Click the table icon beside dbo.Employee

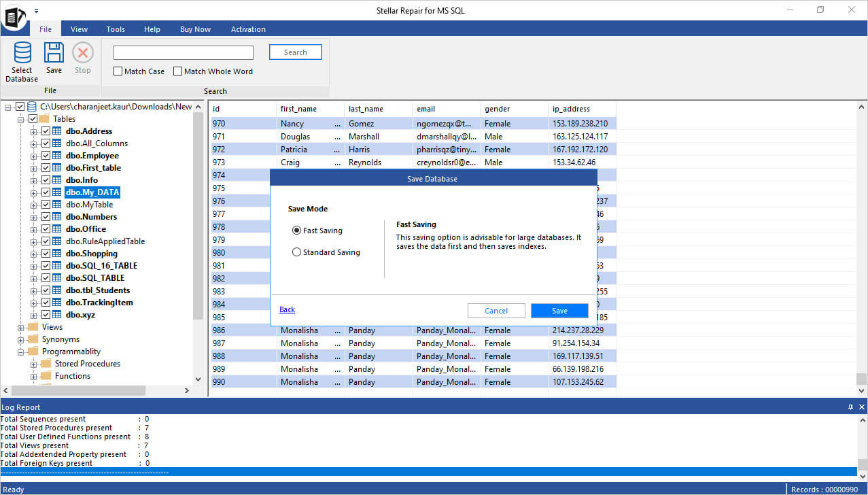pyautogui.click(x=57, y=156)
